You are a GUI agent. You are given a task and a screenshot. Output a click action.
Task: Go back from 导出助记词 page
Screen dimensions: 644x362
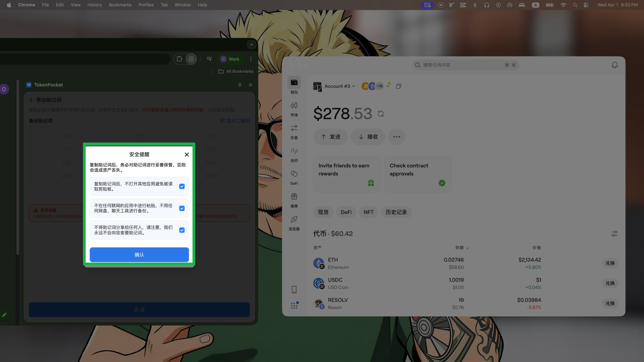31,100
